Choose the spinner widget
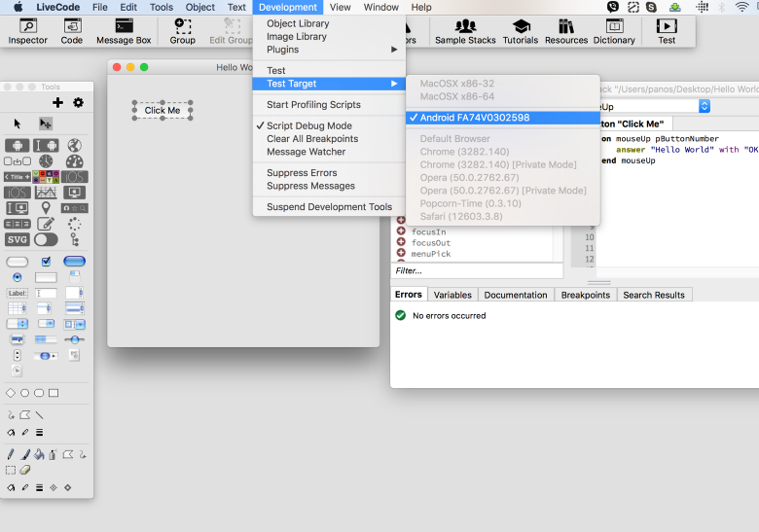 click(74, 224)
